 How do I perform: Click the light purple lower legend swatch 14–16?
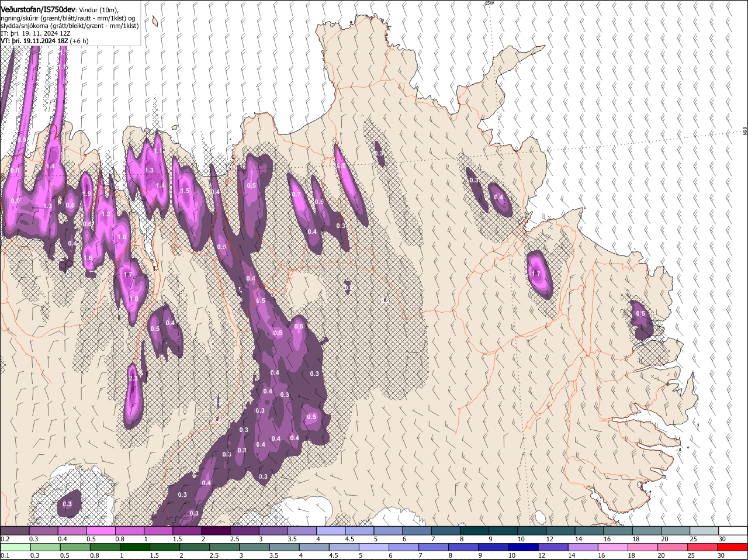[x=583, y=547]
